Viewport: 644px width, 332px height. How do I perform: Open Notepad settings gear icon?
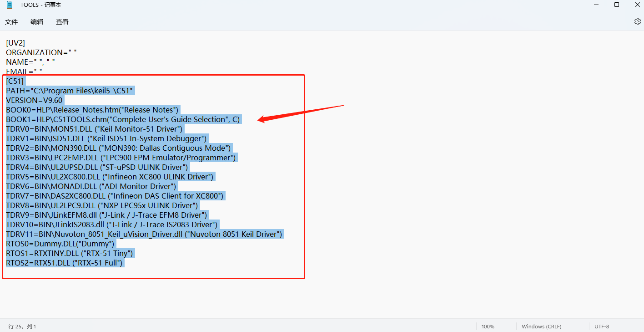click(637, 21)
